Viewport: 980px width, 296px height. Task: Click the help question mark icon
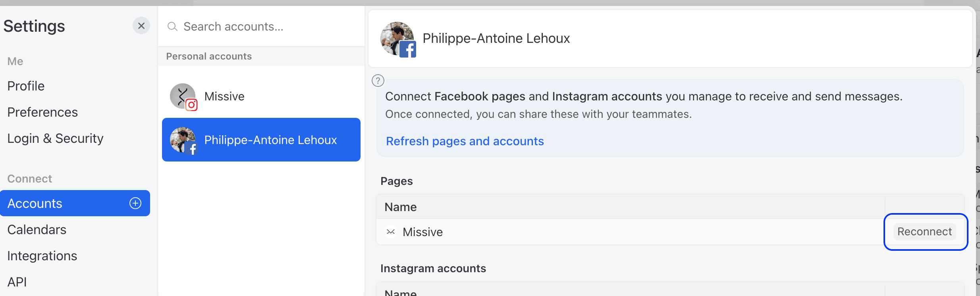pyautogui.click(x=378, y=81)
